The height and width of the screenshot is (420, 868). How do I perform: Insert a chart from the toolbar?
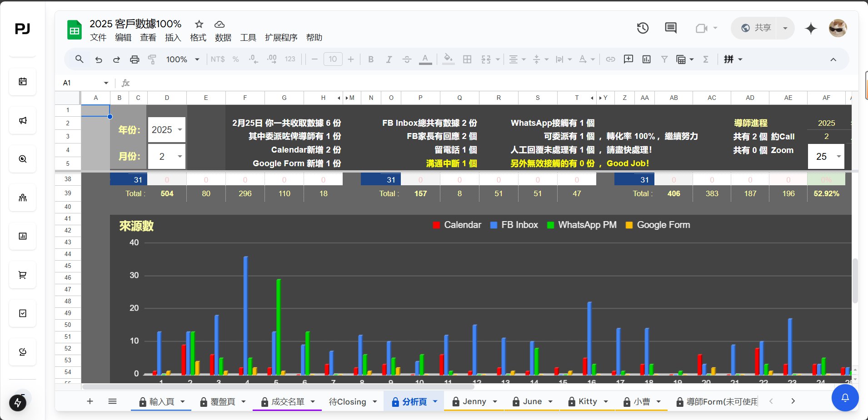647,59
